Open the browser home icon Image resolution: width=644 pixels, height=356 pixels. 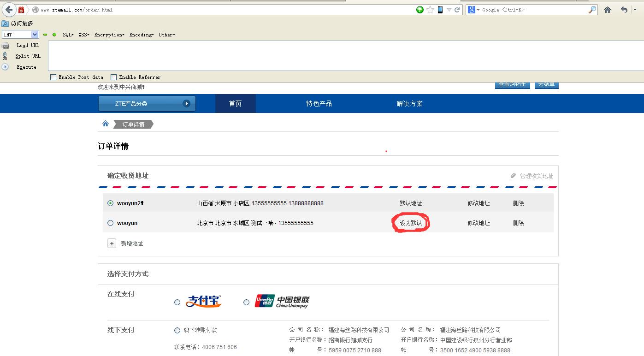(608, 10)
